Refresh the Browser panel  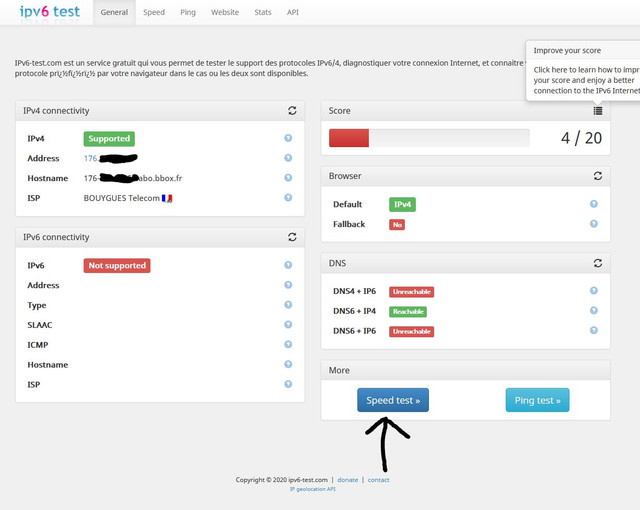[598, 176]
